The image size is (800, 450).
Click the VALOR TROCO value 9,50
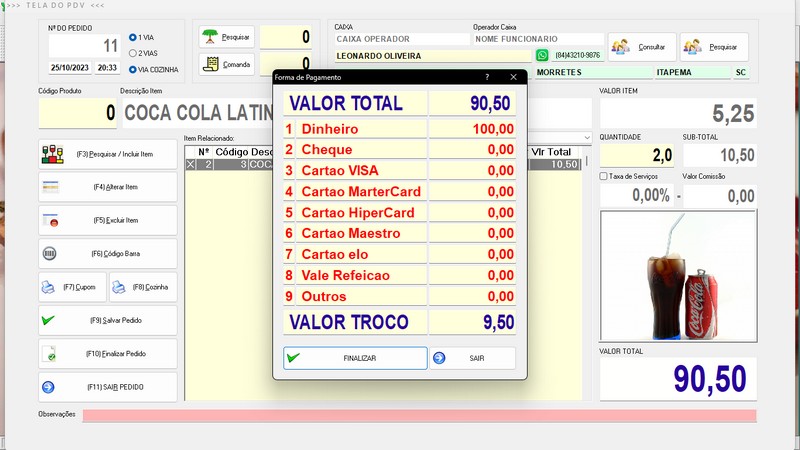pyautogui.click(x=472, y=322)
